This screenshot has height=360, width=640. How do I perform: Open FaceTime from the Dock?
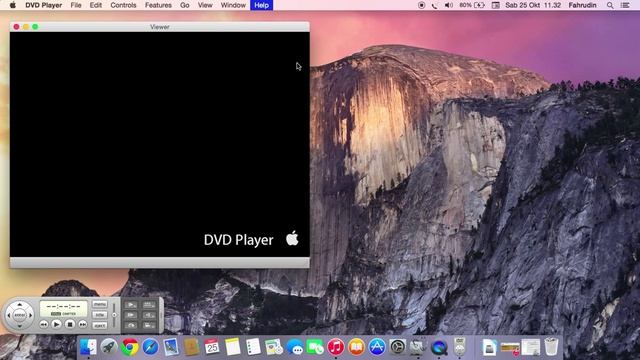[315, 347]
